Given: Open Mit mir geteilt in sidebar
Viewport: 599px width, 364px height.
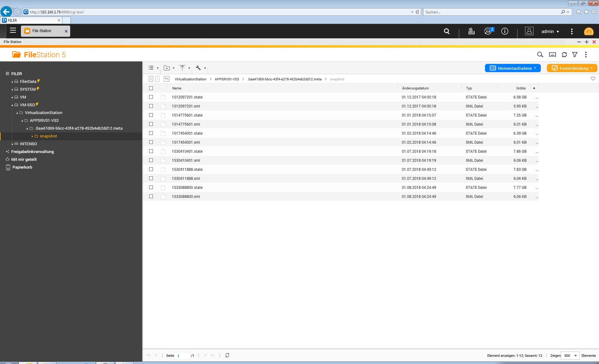Looking at the screenshot, I should [x=24, y=160].
